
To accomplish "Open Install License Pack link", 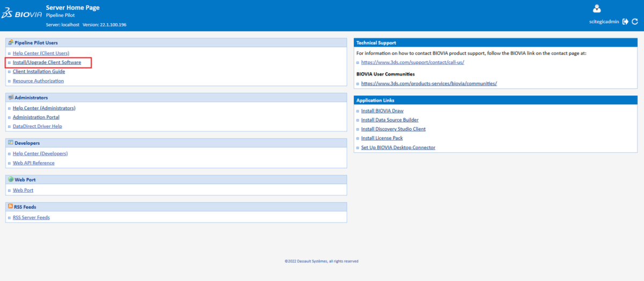I will pyautogui.click(x=382, y=138).
